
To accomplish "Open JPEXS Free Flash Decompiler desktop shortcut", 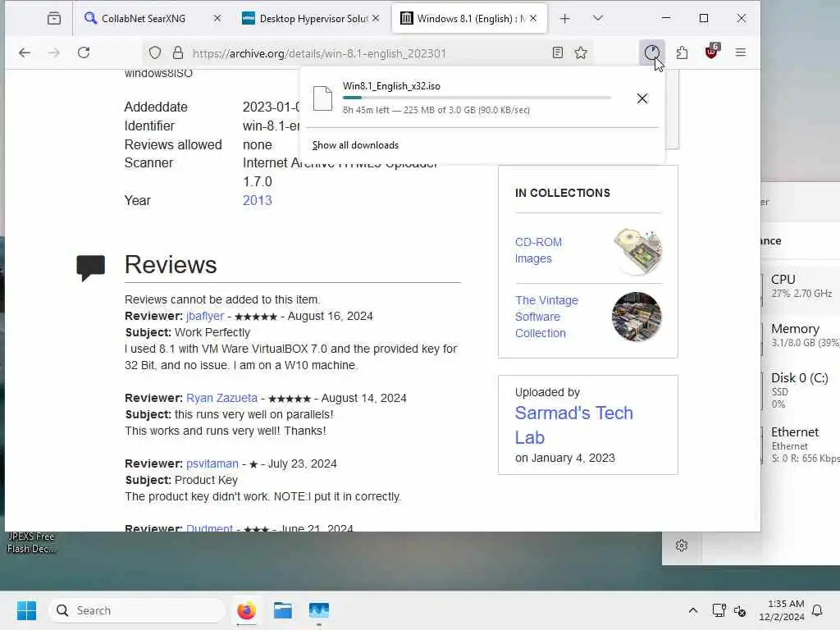I will tap(30, 542).
